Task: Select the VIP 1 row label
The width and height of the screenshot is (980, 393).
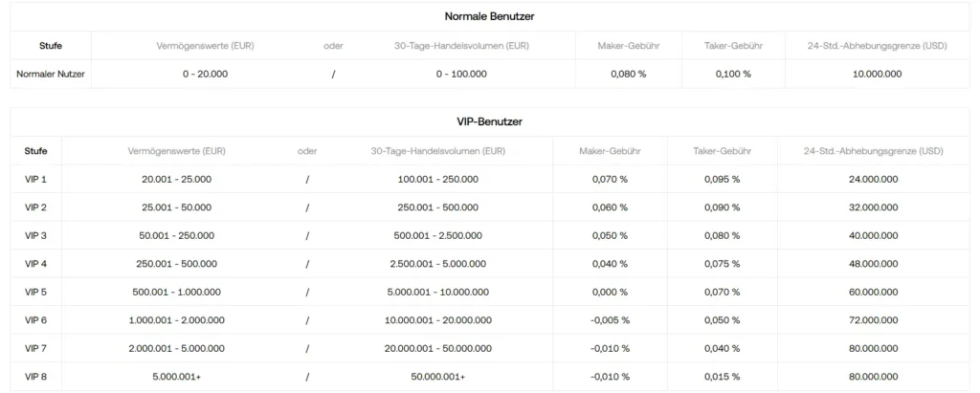Action: [x=36, y=179]
